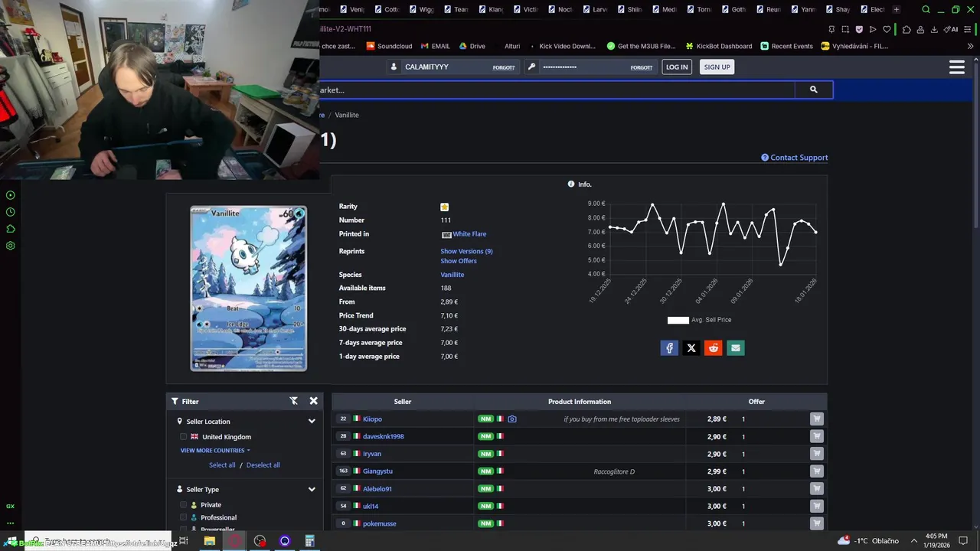The width and height of the screenshot is (980, 551).
Task: Click the search magnifier button on Cardmarket
Action: [813, 90]
